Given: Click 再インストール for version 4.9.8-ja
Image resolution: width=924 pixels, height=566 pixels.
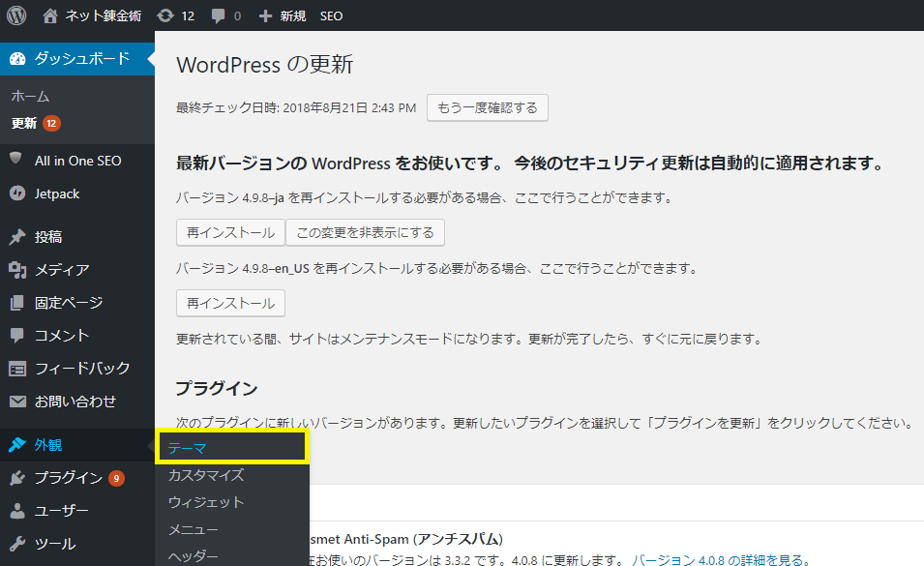Looking at the screenshot, I should point(229,232).
